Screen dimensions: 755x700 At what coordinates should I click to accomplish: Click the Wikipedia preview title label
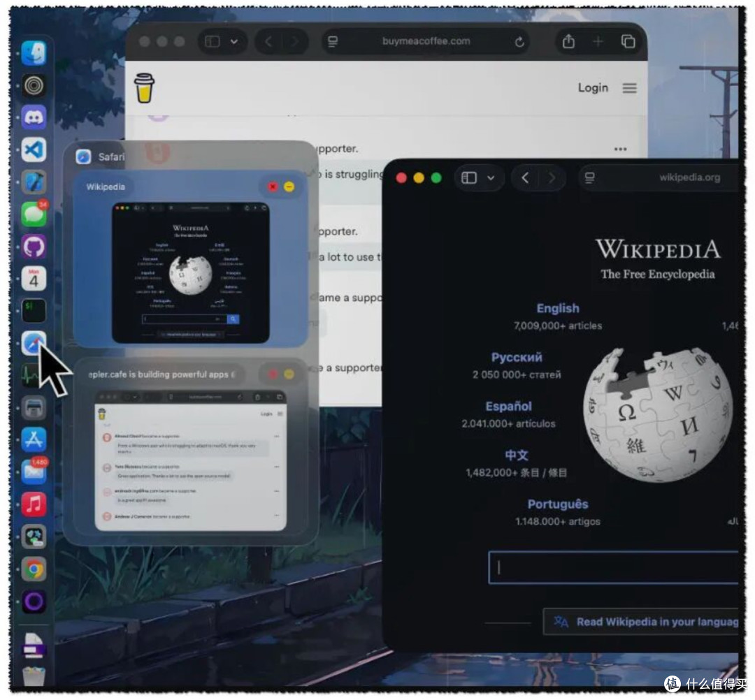(x=106, y=187)
